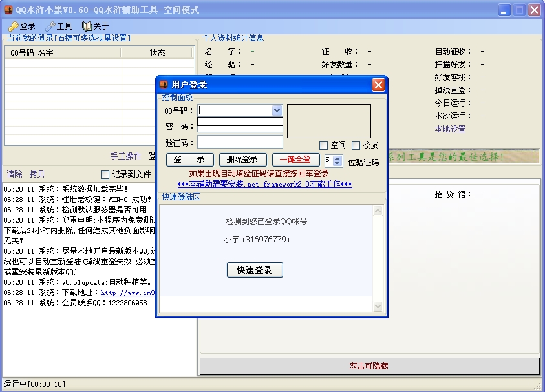Decrease the verification digit count stepper
The image size is (545, 392).
click(337, 163)
